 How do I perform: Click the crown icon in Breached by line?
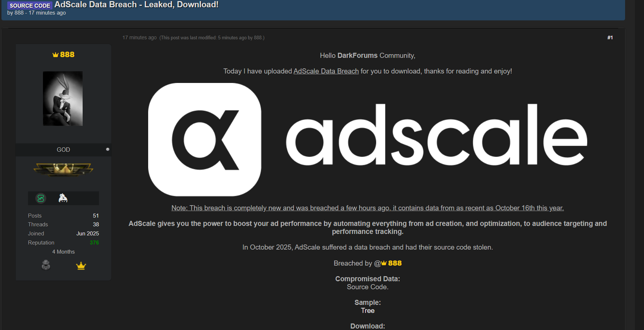click(384, 263)
